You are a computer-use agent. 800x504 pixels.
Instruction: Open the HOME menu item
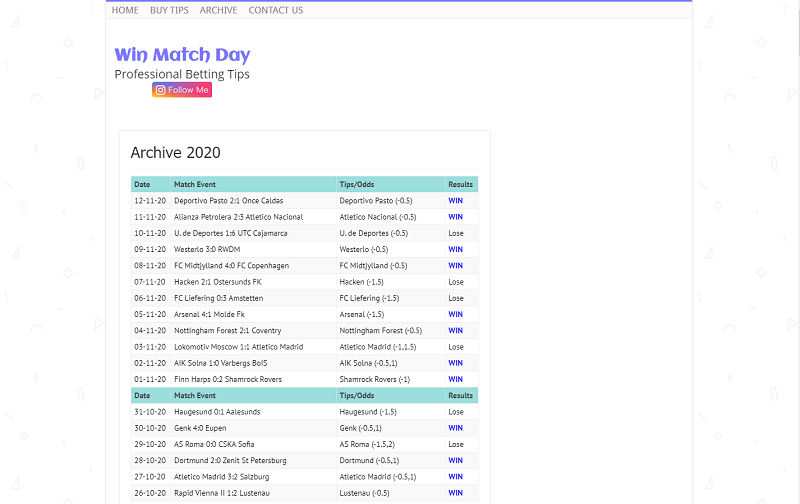pos(125,10)
